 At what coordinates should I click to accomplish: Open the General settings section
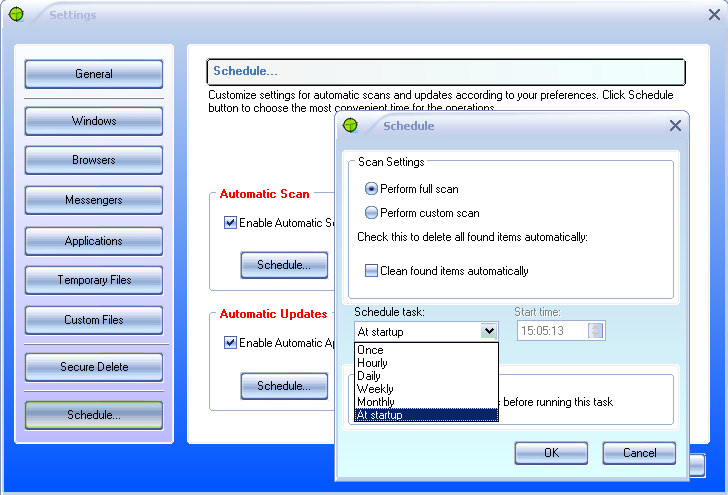[x=94, y=74]
